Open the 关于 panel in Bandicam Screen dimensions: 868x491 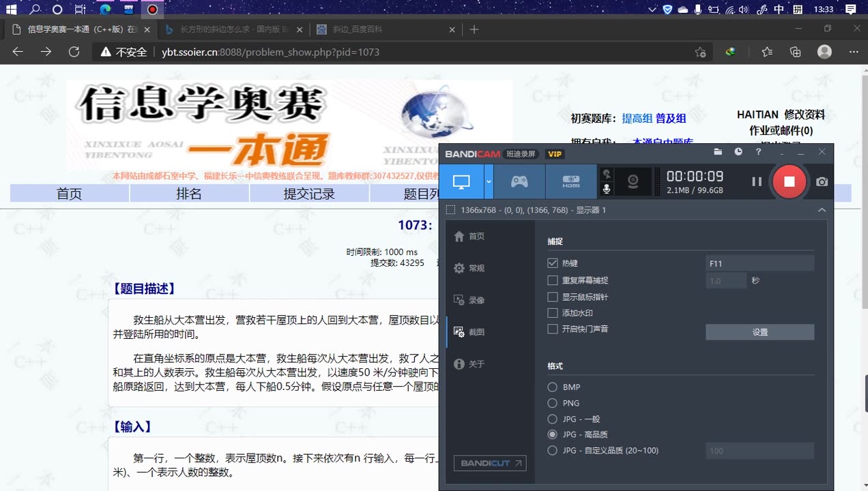tap(476, 363)
